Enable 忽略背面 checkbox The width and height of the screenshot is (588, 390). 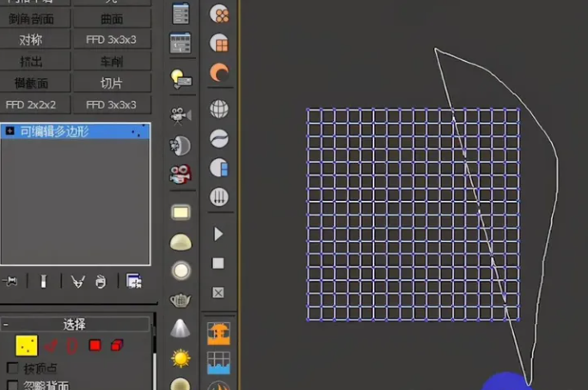pyautogui.click(x=12, y=386)
